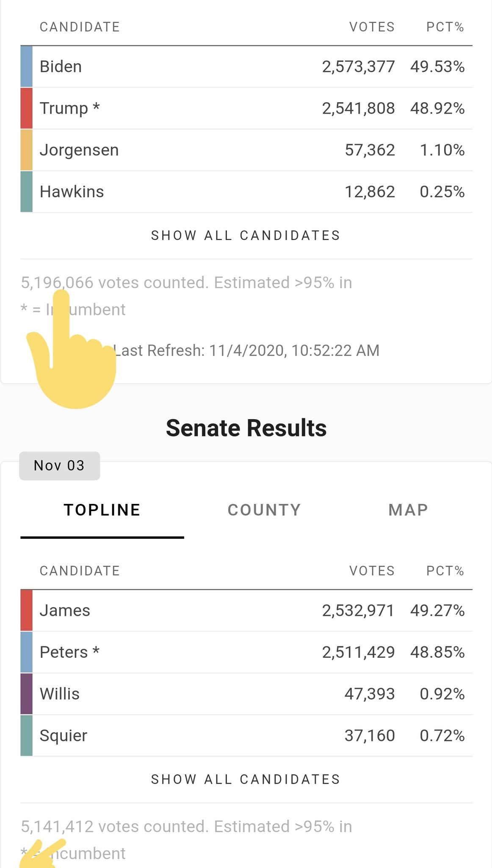The height and width of the screenshot is (868, 492).
Task: Expand Senate SHOW ALL CANDIDATES list
Action: (x=246, y=779)
